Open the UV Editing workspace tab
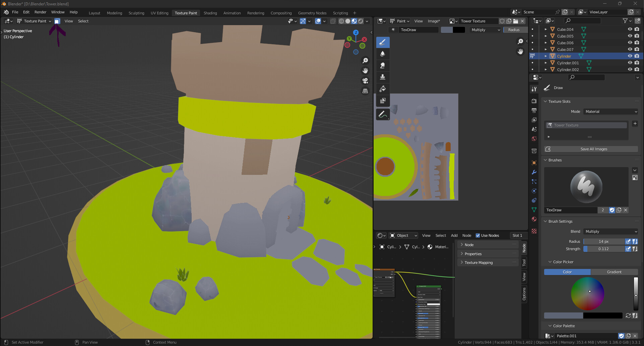Screen dimensions: 644x346 point(159,13)
